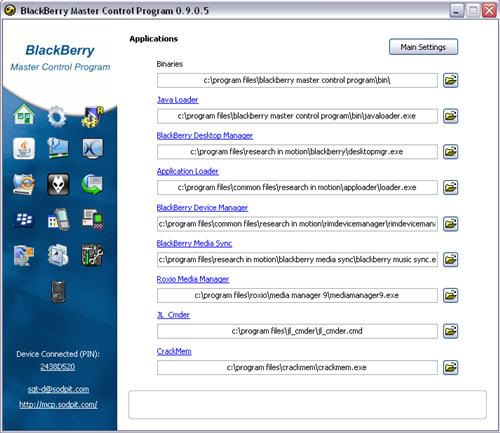Open the green house Home icon
Image resolution: width=500 pixels, height=433 pixels.
coord(24,115)
